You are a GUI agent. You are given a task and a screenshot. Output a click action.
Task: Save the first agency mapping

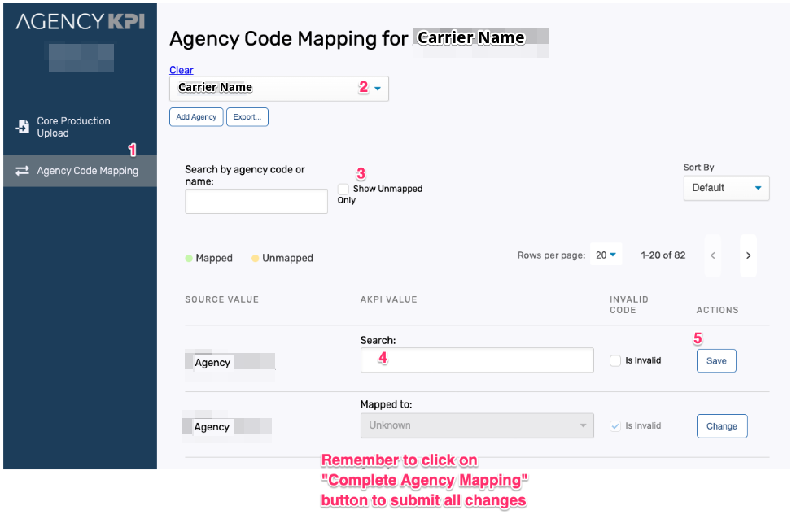[x=716, y=361]
